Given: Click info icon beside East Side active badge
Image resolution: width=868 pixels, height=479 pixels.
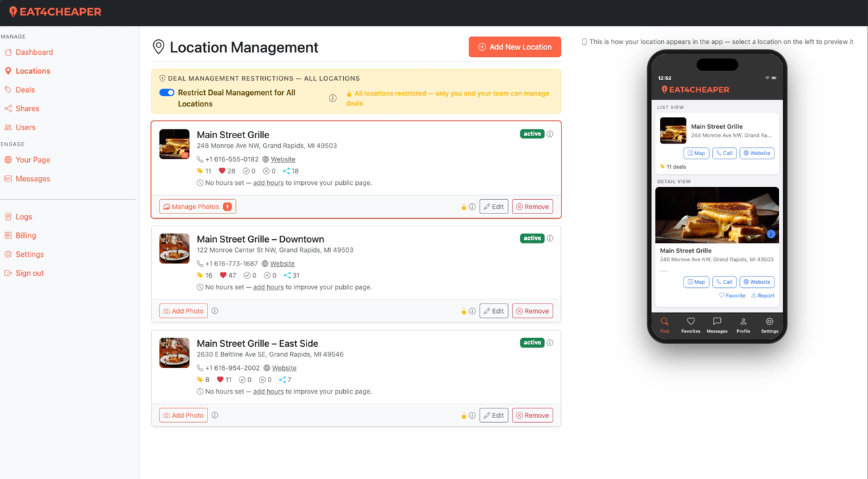Looking at the screenshot, I should (x=550, y=343).
